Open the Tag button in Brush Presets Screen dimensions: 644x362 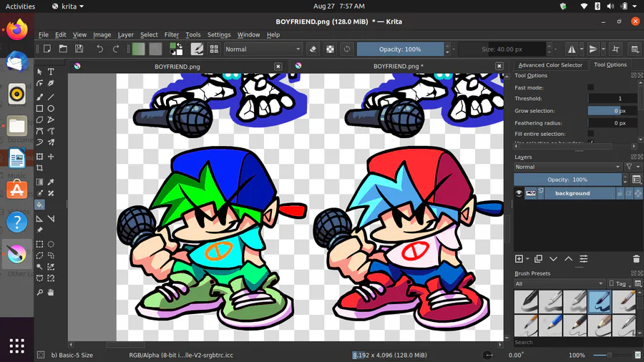[x=620, y=283]
